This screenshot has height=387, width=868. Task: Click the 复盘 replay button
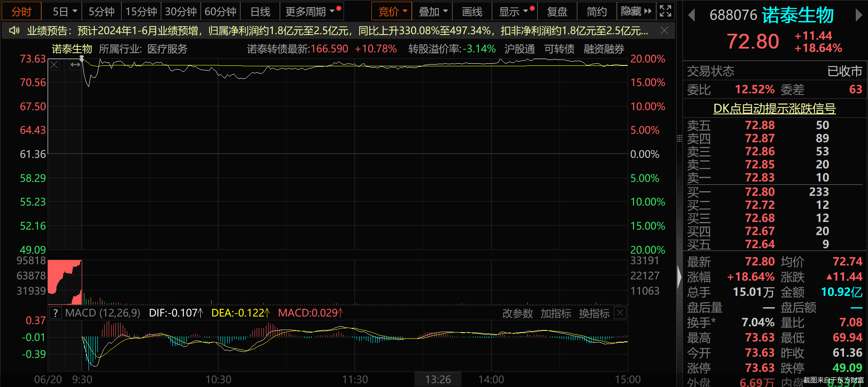[x=557, y=11]
